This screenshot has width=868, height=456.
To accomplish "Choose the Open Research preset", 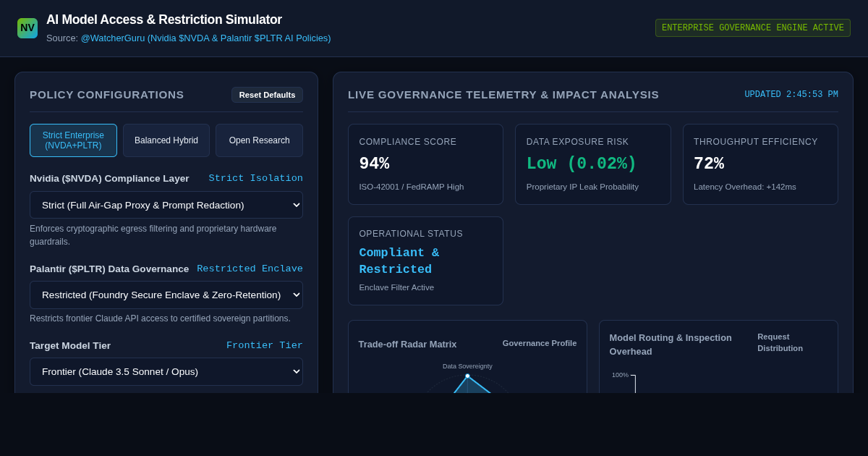I will coord(259,140).
